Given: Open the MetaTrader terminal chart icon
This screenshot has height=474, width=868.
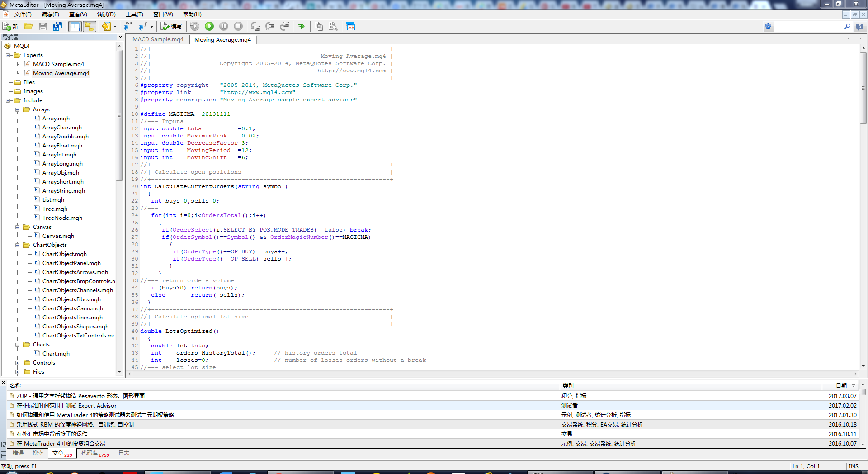Looking at the screenshot, I should (350, 26).
